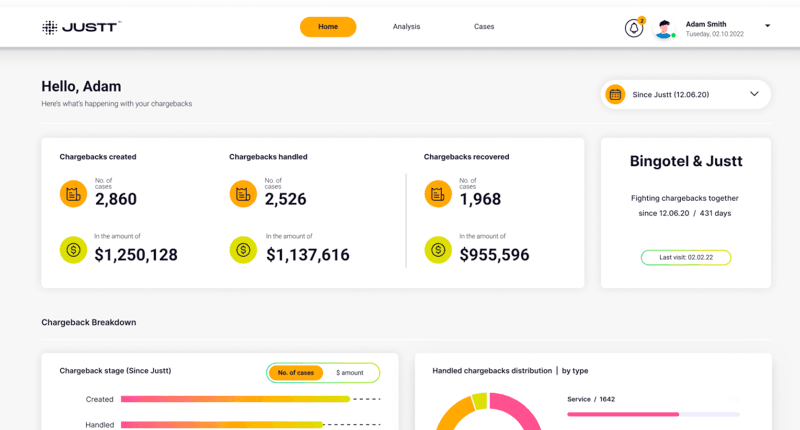Click the Chargebacks created dollar icon
800x430 pixels.
click(x=74, y=250)
